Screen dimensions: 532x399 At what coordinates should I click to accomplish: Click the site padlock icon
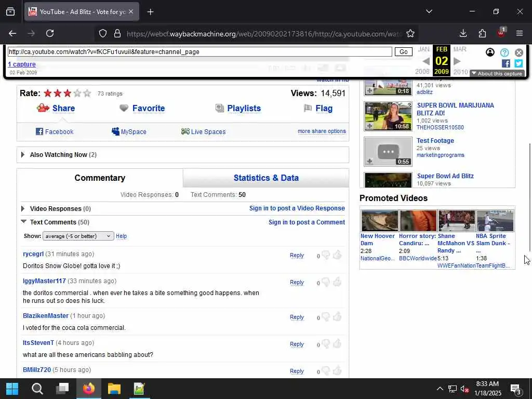[117, 33]
